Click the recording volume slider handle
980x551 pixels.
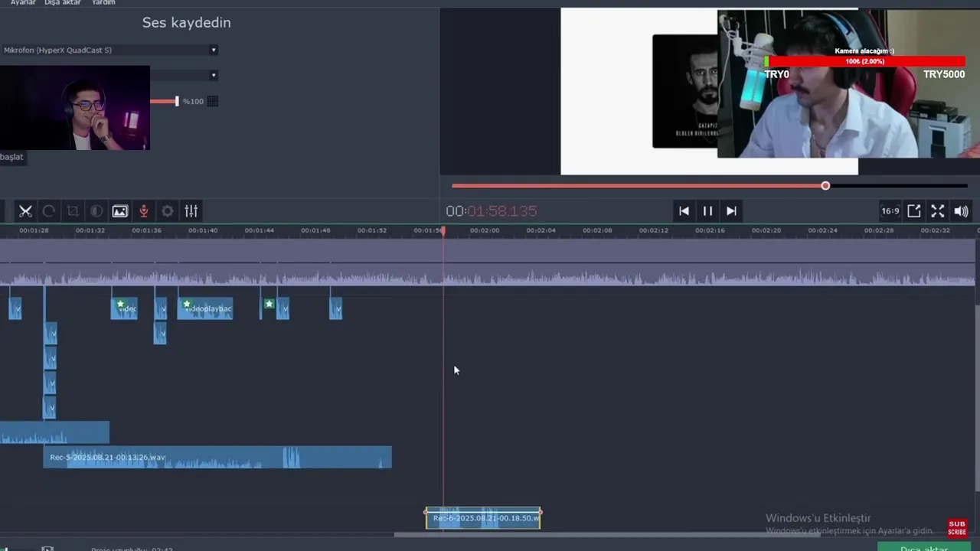coord(177,101)
